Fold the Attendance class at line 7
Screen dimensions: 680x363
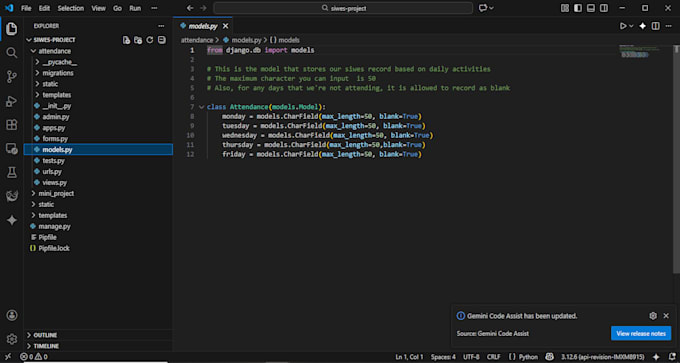pyautogui.click(x=201, y=107)
